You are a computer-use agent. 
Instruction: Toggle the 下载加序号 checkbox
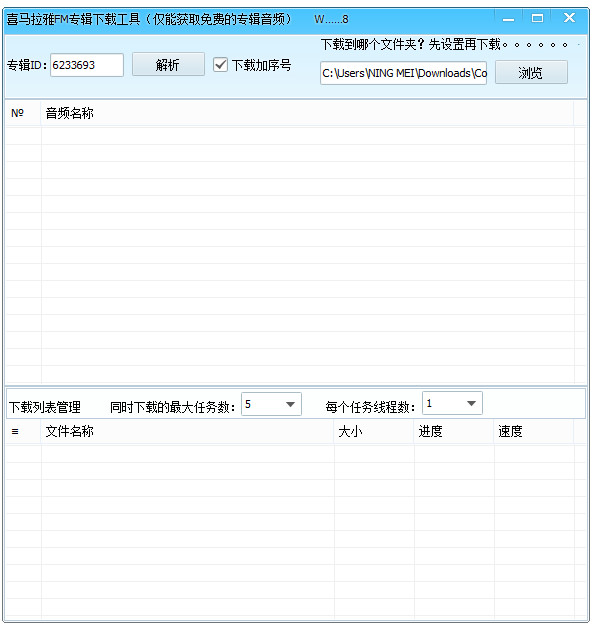pyautogui.click(x=220, y=65)
